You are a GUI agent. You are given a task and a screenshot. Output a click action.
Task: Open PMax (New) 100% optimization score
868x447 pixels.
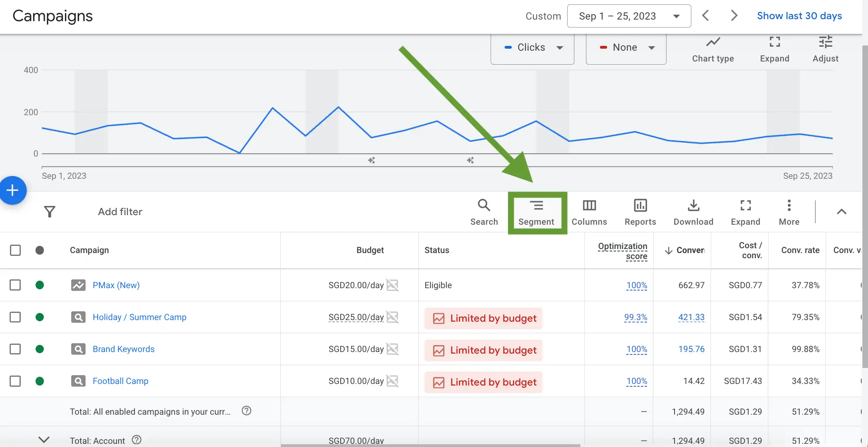[x=637, y=285]
